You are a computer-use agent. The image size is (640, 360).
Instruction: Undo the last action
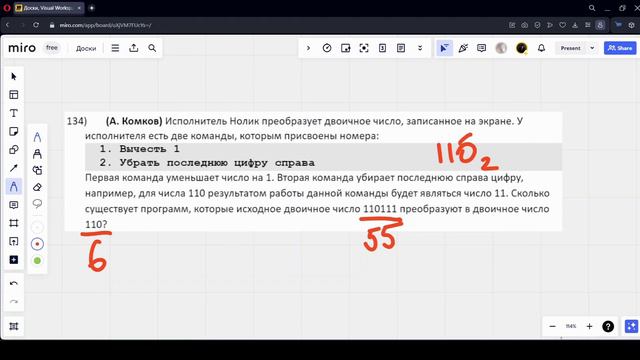coord(14,284)
